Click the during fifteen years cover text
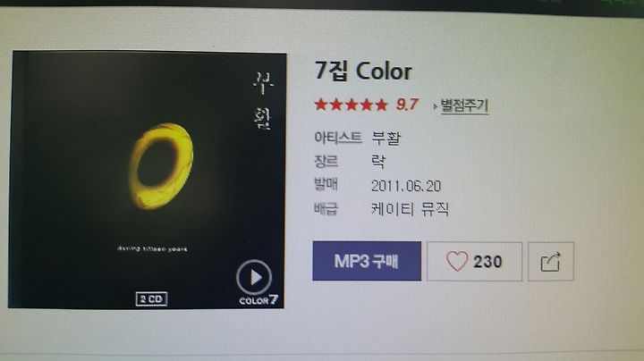Image resolution: width=644 pixels, height=361 pixels. point(152,248)
